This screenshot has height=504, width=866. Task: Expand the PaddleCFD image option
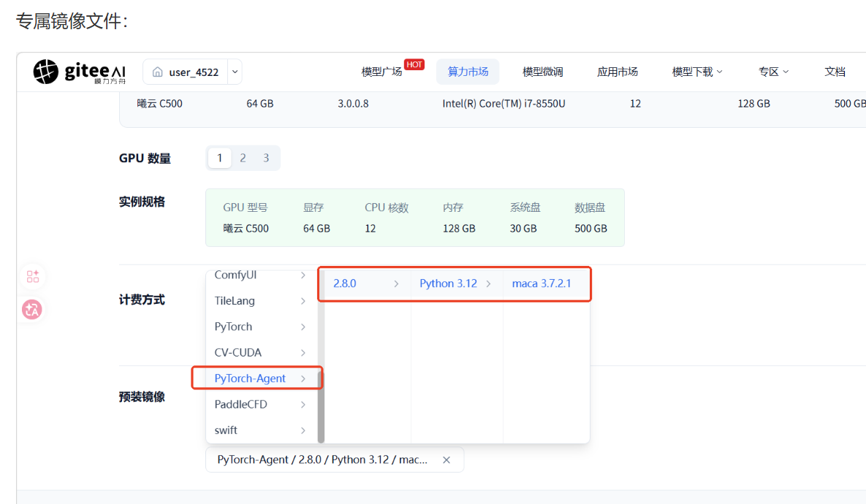(x=260, y=405)
